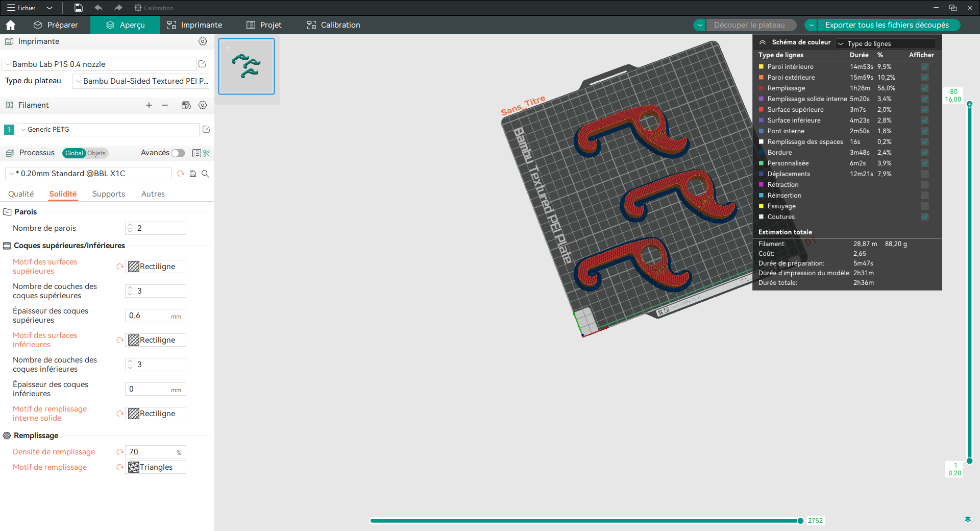Open the Préparer tab
980x531 pixels.
pos(56,25)
